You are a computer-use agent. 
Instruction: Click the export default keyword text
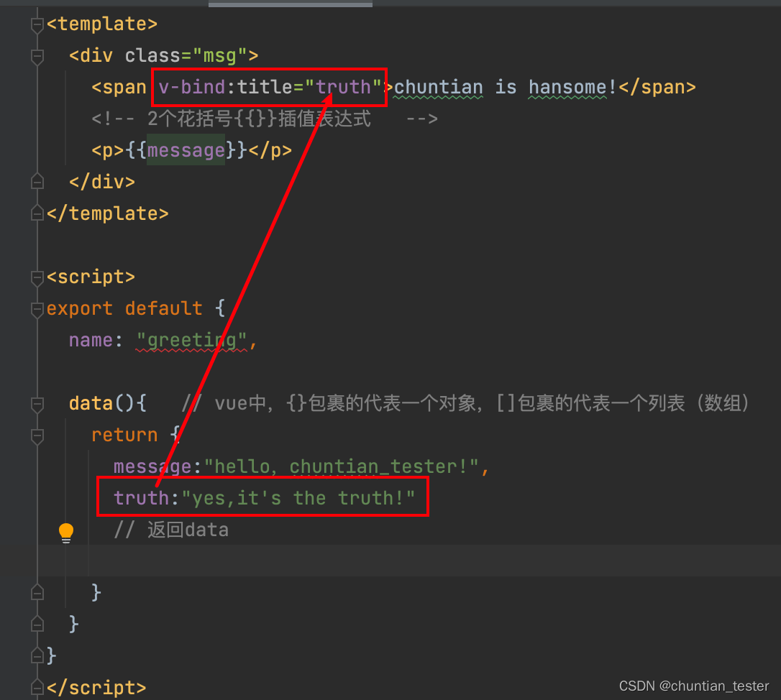[x=124, y=309]
